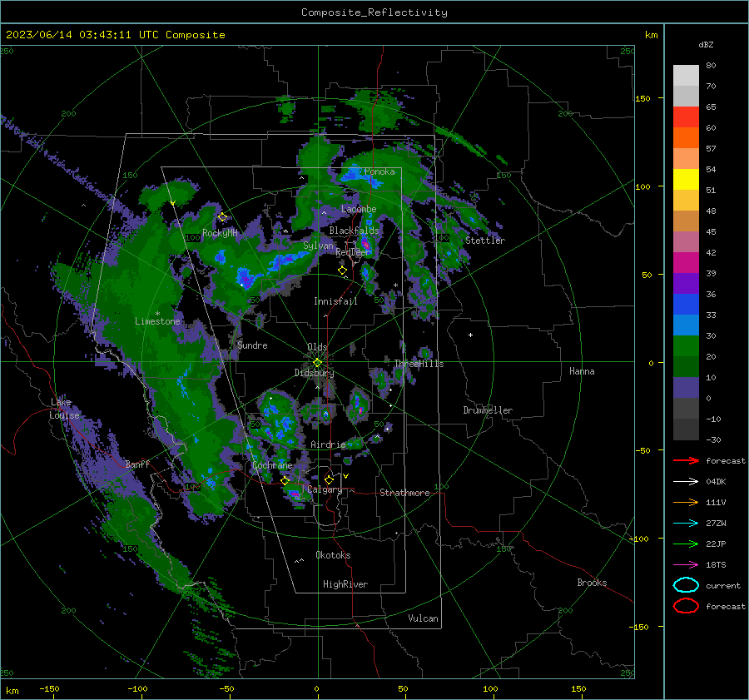Click the Stettler city label
Image resolution: width=749 pixels, height=700 pixels.
coord(485,241)
